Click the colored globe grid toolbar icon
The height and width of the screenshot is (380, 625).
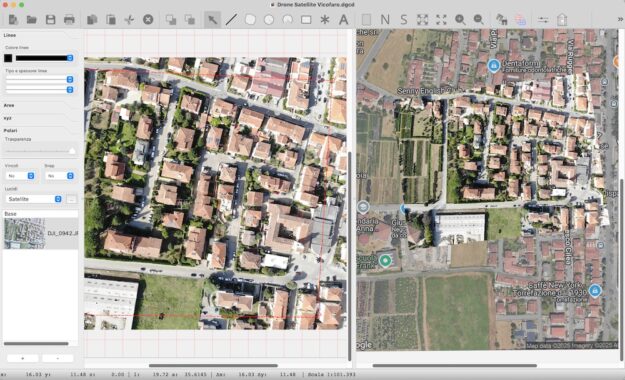point(520,20)
